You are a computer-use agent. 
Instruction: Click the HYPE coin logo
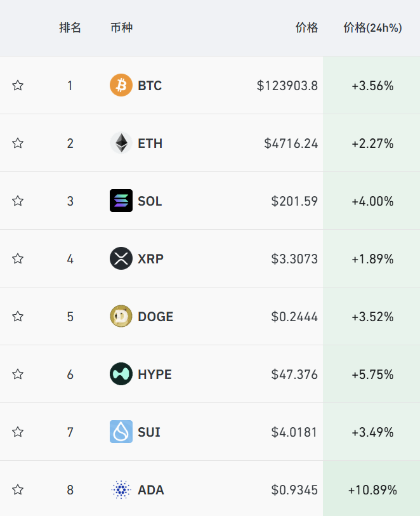coord(121,374)
